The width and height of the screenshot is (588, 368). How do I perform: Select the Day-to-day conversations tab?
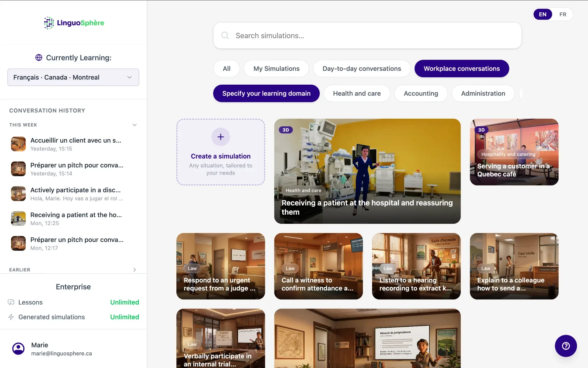click(x=362, y=69)
